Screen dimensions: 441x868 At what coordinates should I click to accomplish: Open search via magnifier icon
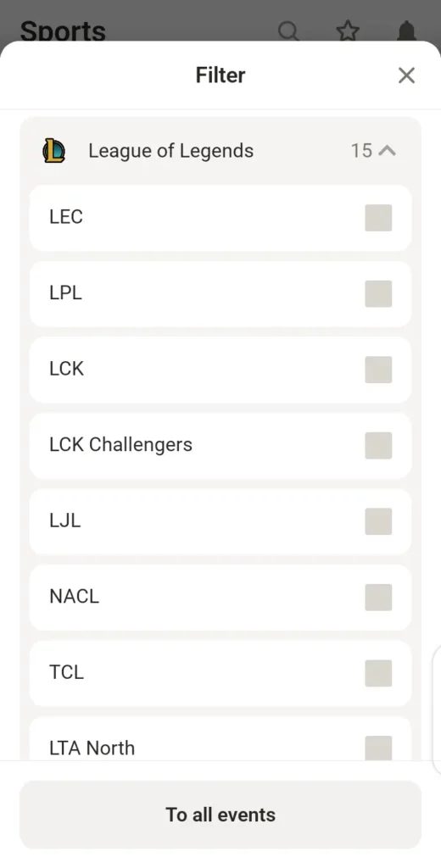coord(288,31)
